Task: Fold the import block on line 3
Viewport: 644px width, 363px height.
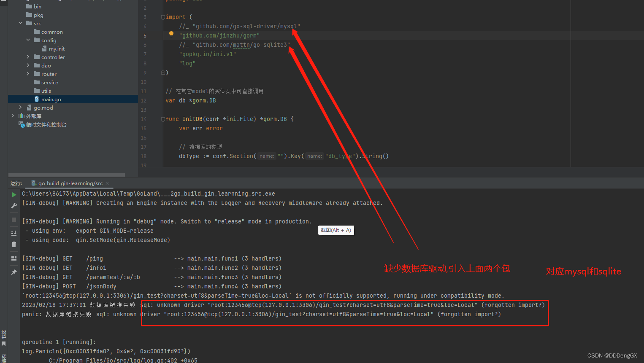Action: pyautogui.click(x=163, y=17)
